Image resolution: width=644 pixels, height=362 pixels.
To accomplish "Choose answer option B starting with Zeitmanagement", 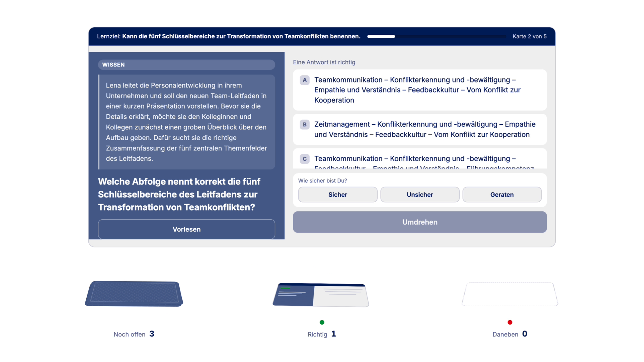I will tap(420, 129).
